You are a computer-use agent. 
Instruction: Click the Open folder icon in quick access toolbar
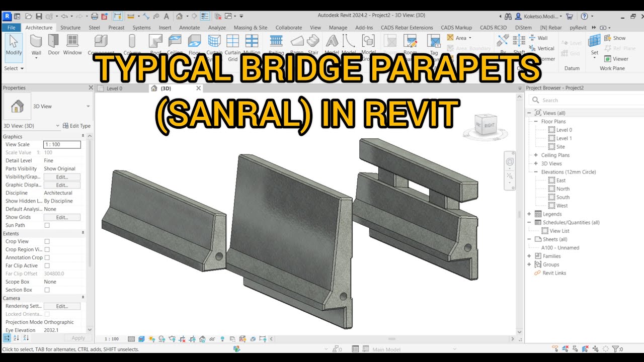pos(28,16)
